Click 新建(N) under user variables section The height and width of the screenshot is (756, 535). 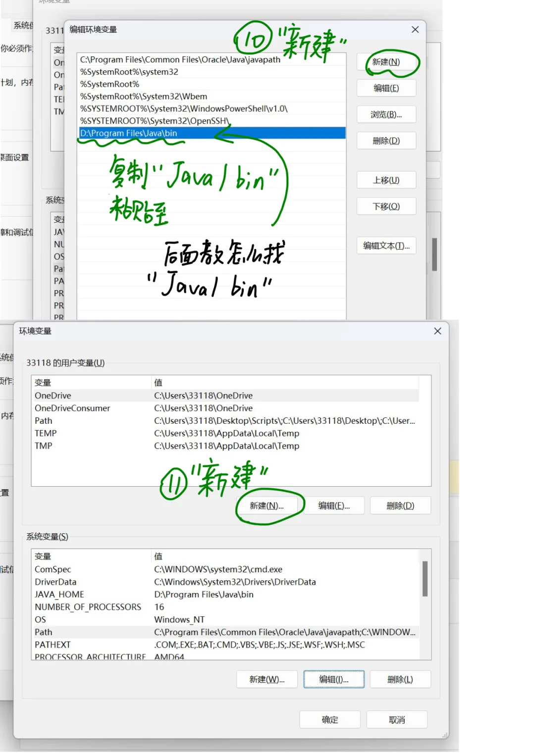point(269,505)
